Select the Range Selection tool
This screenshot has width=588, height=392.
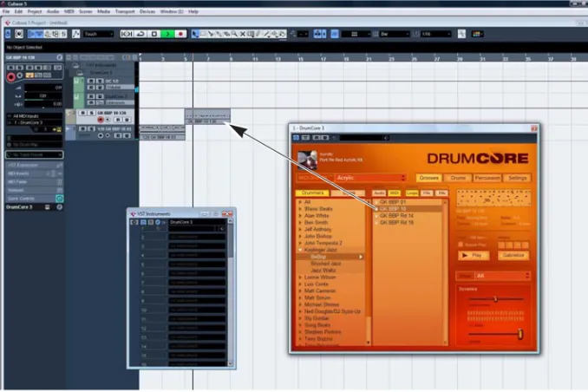coord(203,34)
